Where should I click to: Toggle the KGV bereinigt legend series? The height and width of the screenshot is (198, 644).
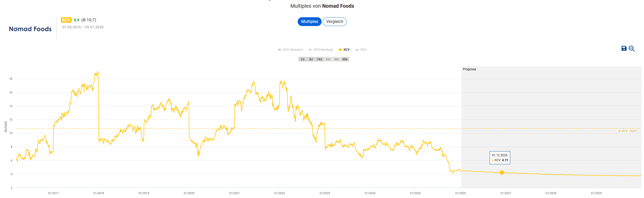[321, 50]
